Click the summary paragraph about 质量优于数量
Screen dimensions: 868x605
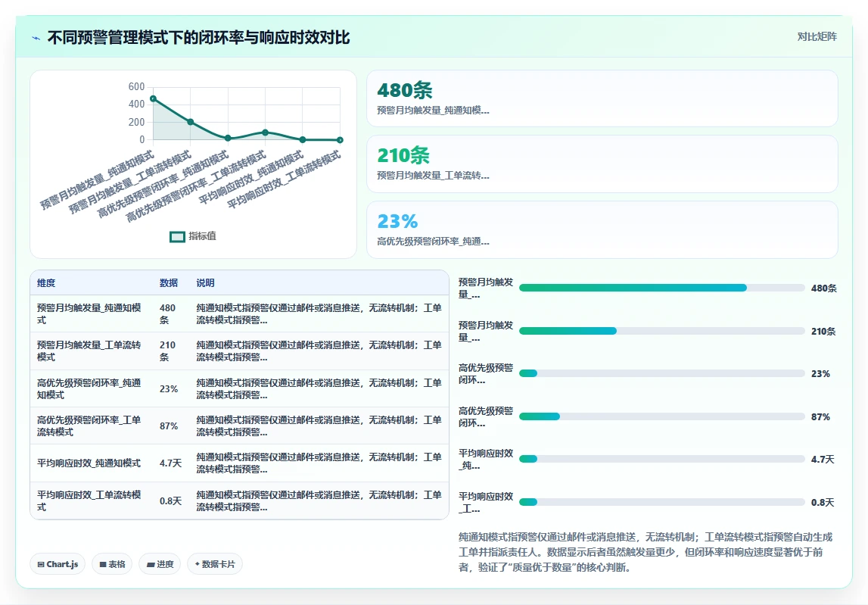[646, 552]
